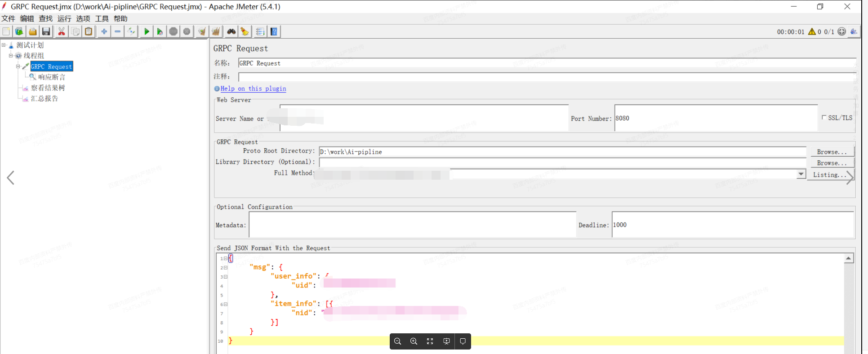The height and width of the screenshot is (354, 868).
Task: Open the 帮助 menu
Action: click(x=120, y=18)
